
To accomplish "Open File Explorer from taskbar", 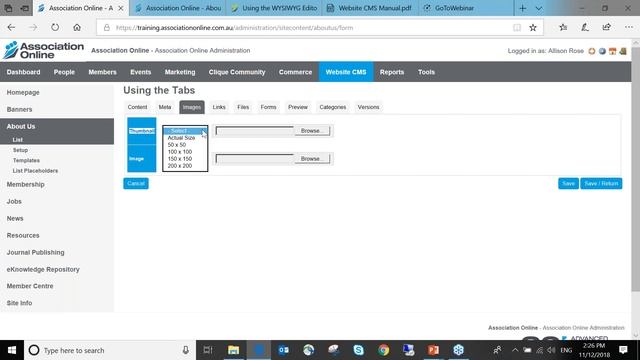I will tap(233, 350).
